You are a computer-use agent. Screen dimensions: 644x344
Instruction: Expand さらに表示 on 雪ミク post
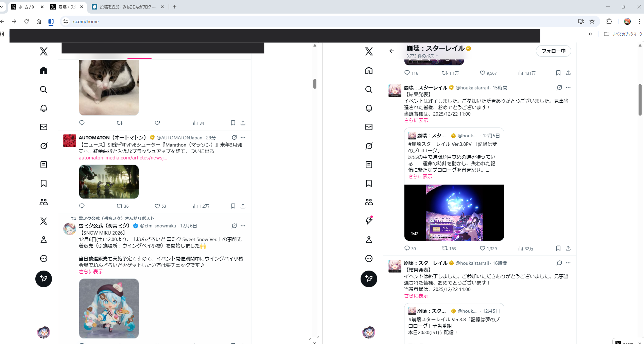pos(91,272)
